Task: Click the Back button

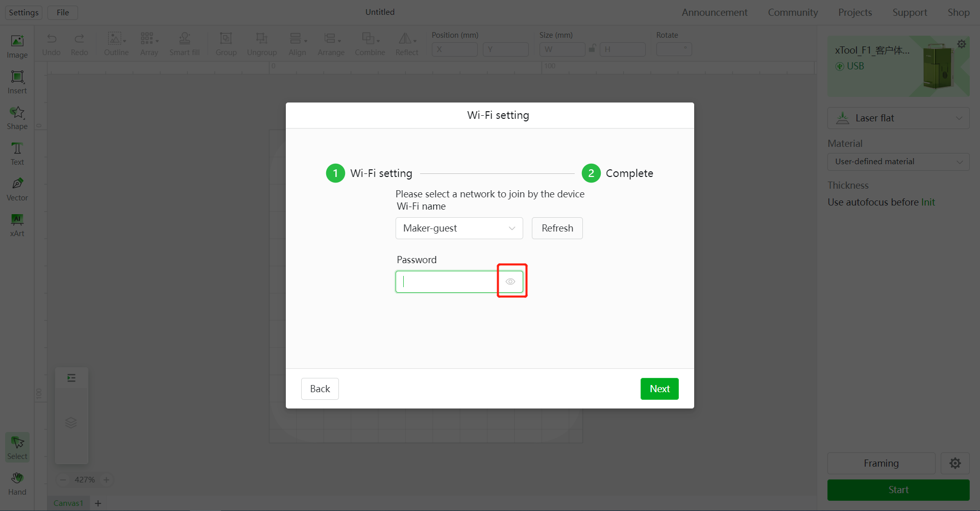Action: pos(320,389)
